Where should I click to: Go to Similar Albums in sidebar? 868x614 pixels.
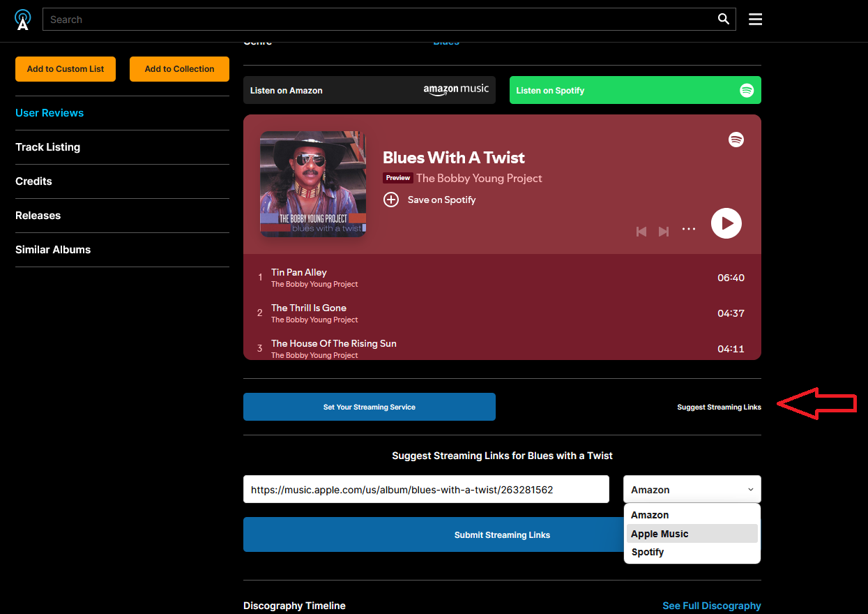coord(53,250)
